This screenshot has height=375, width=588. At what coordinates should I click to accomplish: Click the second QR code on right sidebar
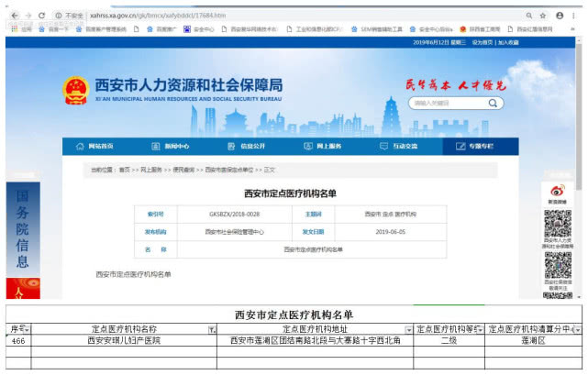click(558, 266)
